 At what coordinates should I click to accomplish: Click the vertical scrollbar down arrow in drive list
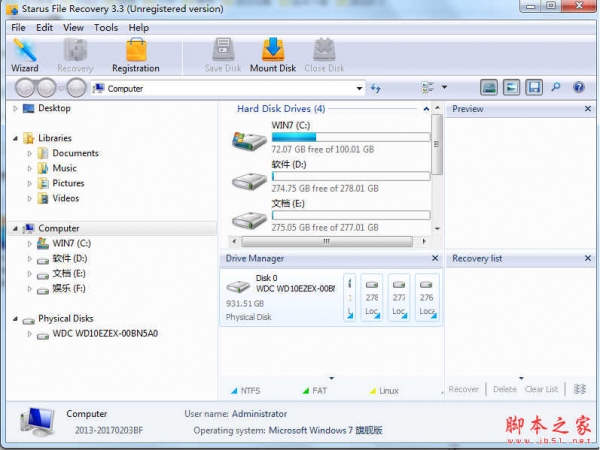[437, 229]
